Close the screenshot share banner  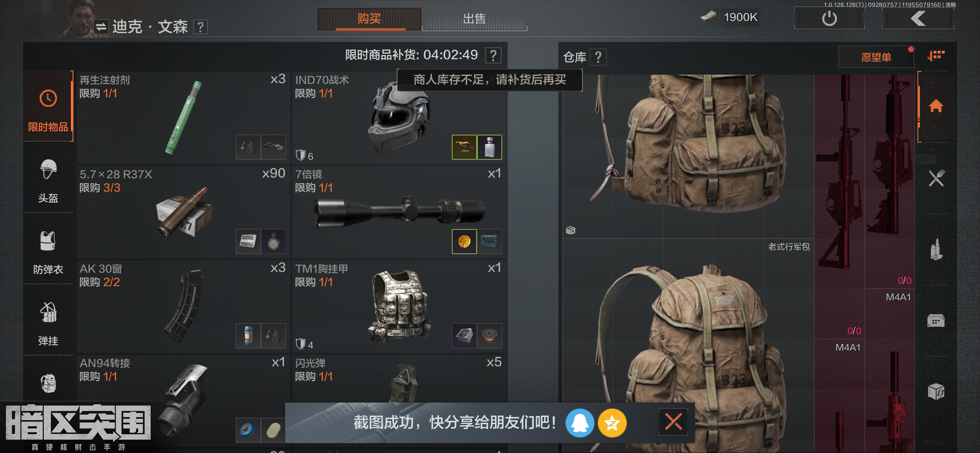pos(673,422)
